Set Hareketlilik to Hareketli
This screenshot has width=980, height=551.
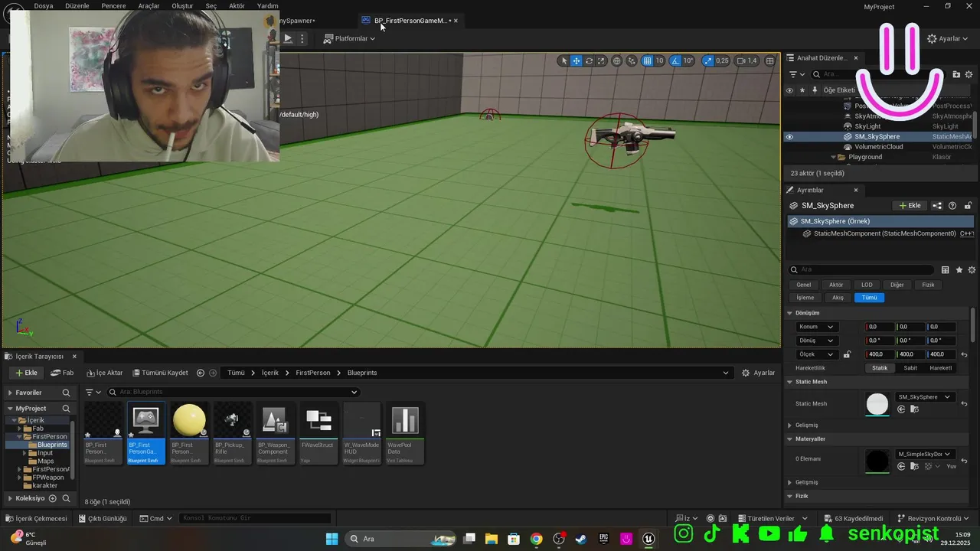click(941, 368)
